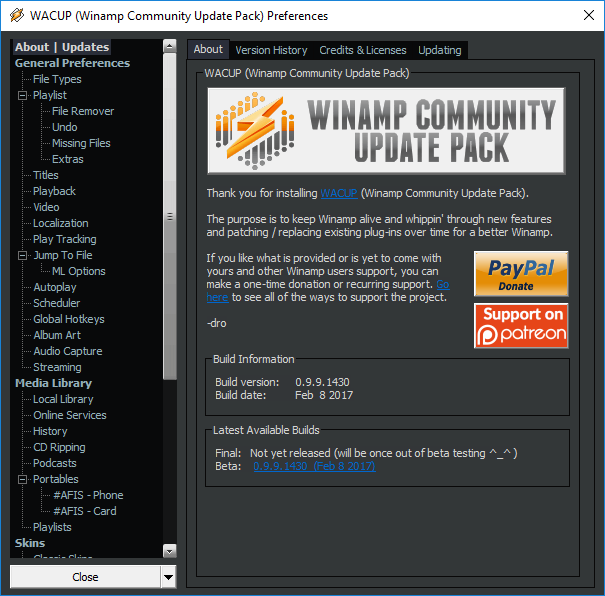Screen dimensions: 605x596
Task: Click the Support on Patreon button
Action: point(521,326)
